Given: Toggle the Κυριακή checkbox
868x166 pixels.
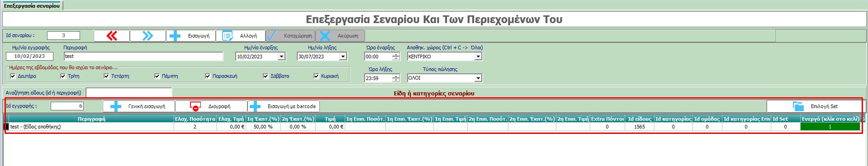Looking at the screenshot, I should (x=316, y=76).
